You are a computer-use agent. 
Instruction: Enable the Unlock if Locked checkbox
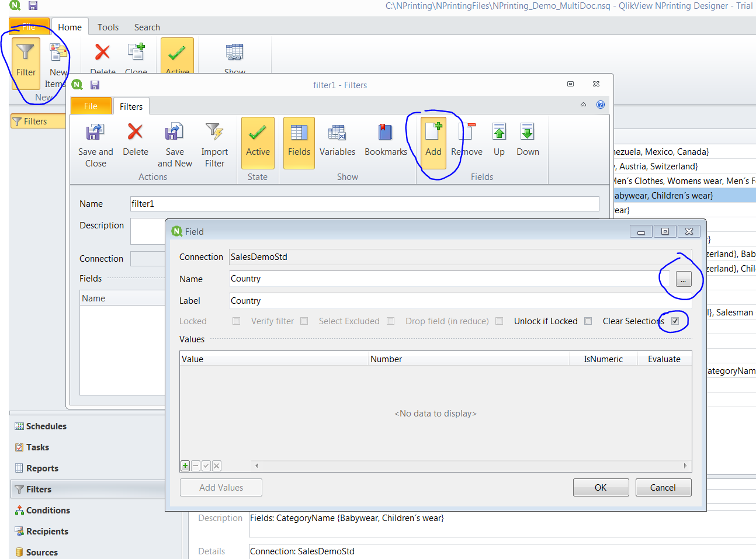(x=588, y=321)
